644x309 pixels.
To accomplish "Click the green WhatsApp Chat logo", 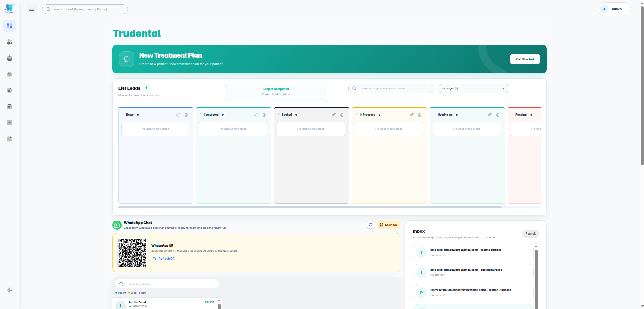I will [117, 225].
